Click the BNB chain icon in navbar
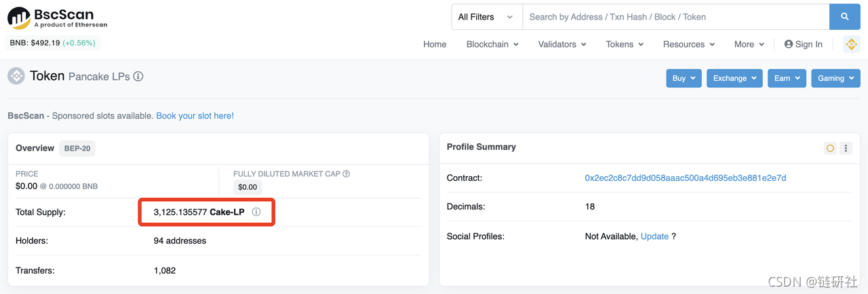The image size is (868, 294). [x=851, y=44]
